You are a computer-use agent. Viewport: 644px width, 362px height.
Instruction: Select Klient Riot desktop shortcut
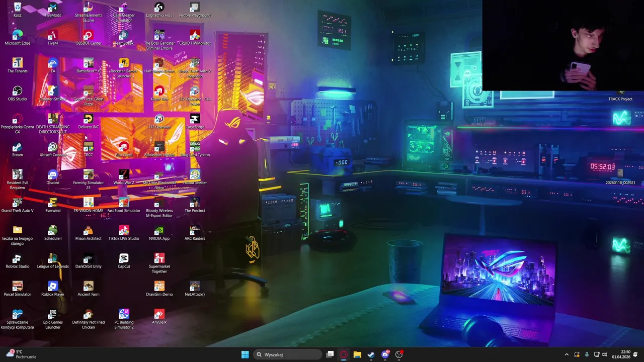[x=159, y=94]
